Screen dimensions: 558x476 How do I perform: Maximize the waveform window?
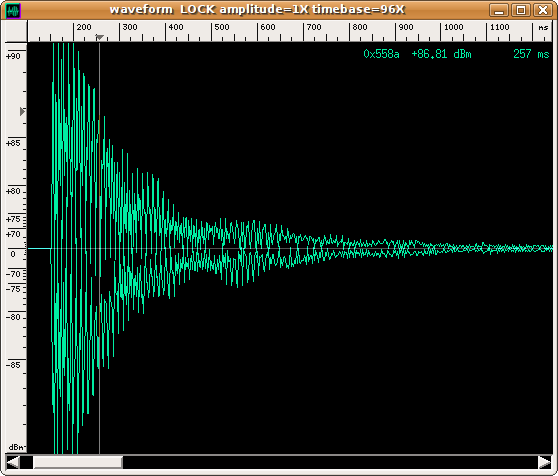521,10
